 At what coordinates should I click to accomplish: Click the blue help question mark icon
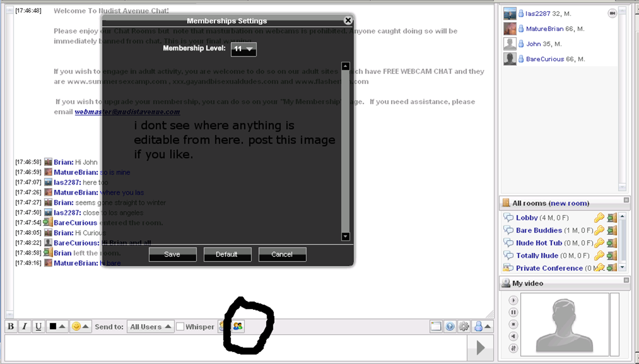pos(450,327)
